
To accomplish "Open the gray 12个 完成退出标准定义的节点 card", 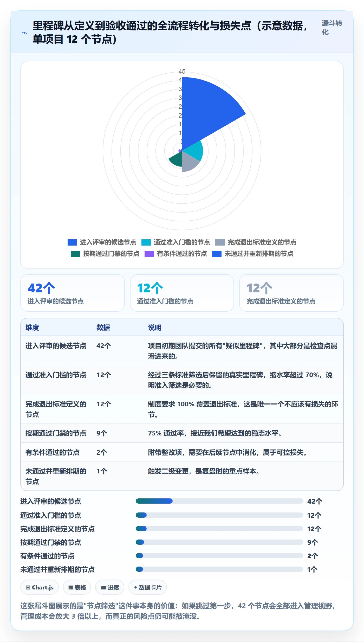I will [x=291, y=293].
